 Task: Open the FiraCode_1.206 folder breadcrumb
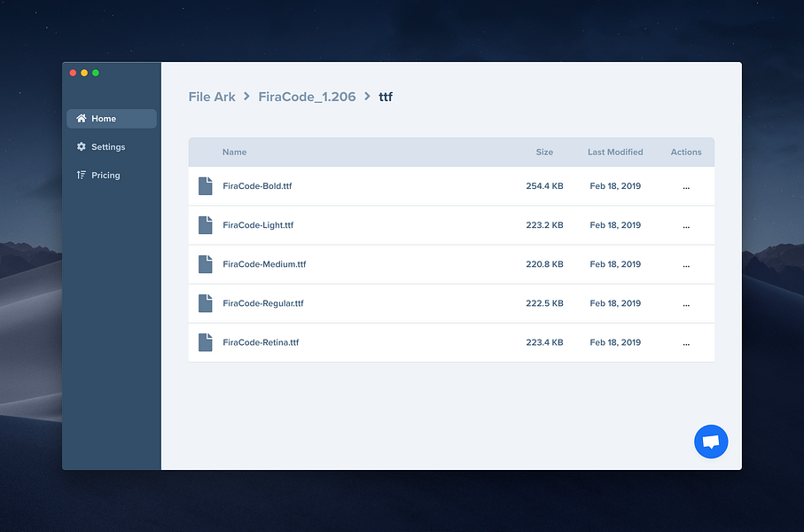pos(307,97)
